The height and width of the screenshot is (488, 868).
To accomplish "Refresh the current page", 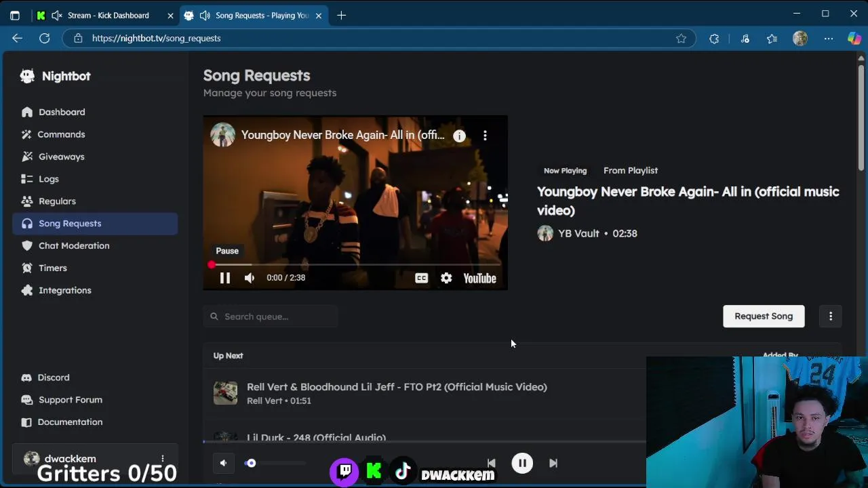I will click(44, 39).
